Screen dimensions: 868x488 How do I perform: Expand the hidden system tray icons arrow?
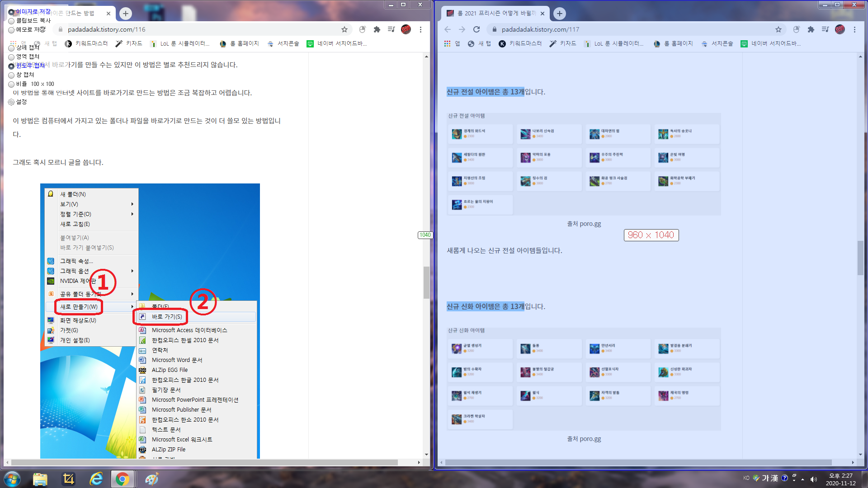[x=803, y=479]
